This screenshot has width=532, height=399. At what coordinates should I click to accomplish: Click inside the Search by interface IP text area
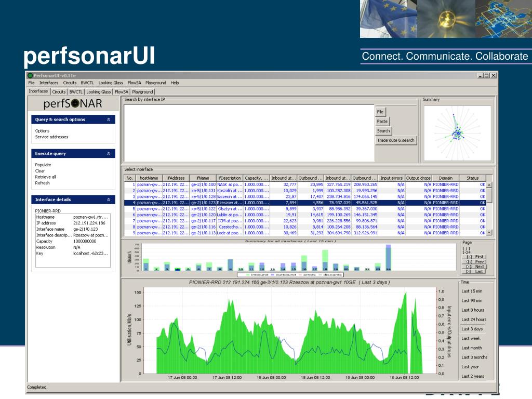click(249, 133)
